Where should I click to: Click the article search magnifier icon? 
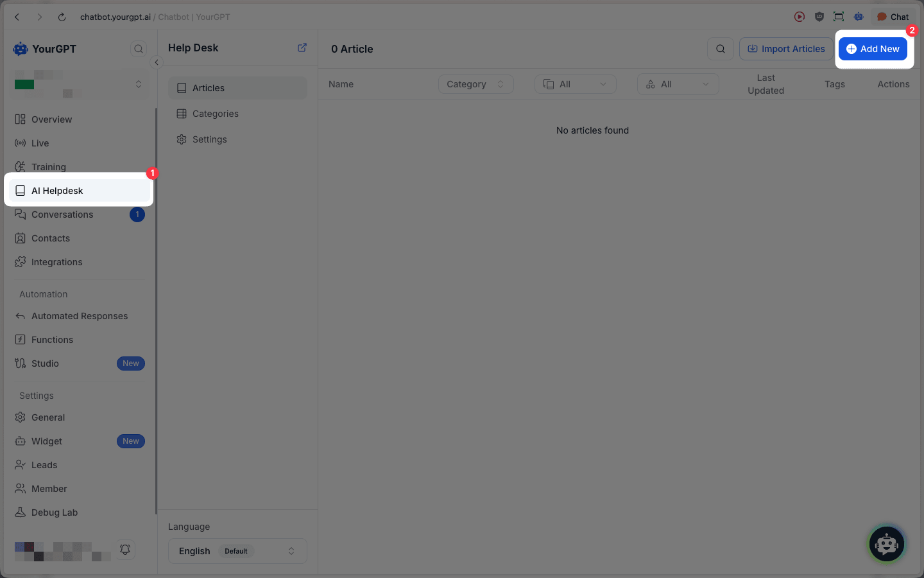[x=721, y=49]
